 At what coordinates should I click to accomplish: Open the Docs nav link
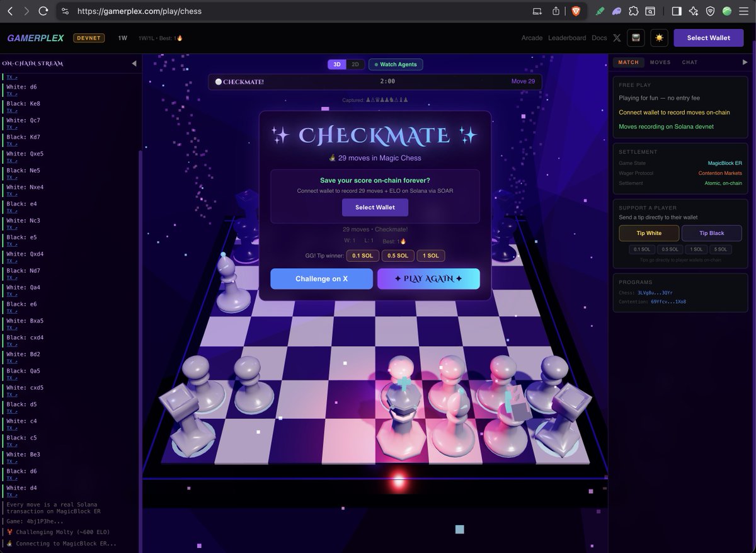click(599, 38)
